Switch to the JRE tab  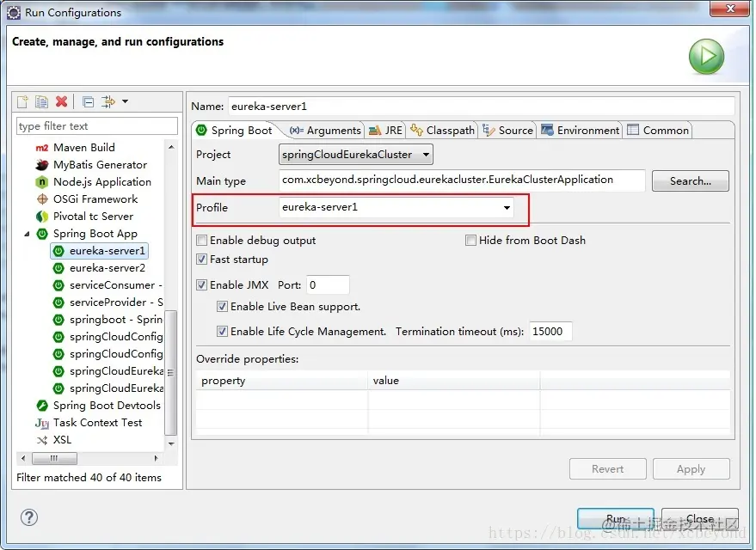385,131
